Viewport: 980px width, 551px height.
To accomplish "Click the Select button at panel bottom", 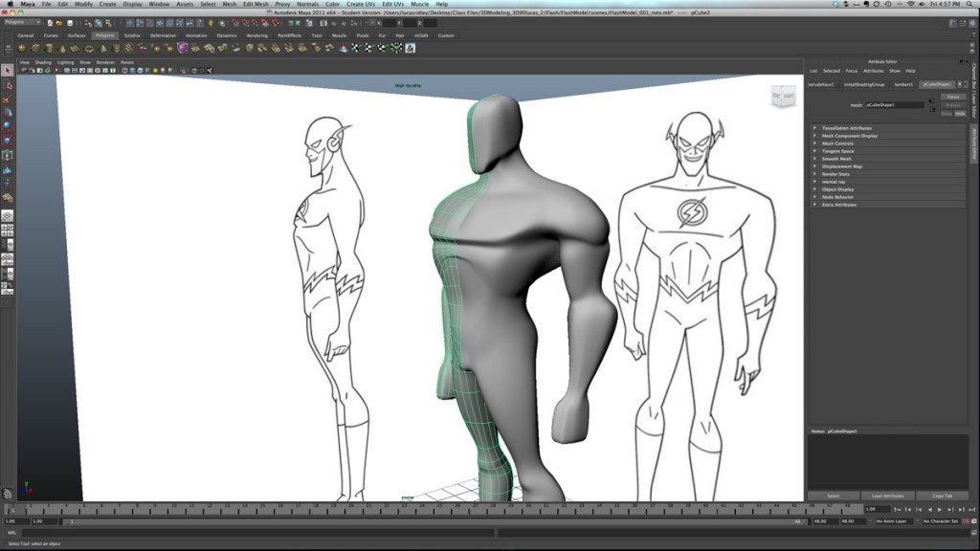I will [834, 496].
